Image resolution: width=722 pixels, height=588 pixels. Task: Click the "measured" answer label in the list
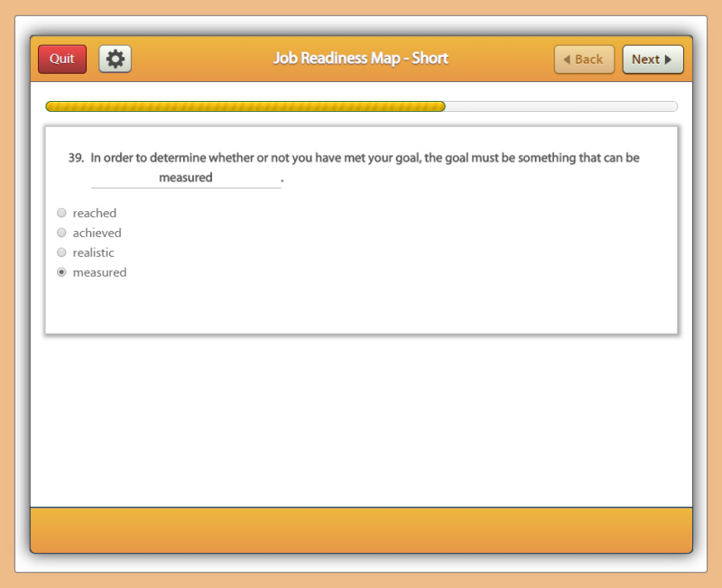[99, 272]
